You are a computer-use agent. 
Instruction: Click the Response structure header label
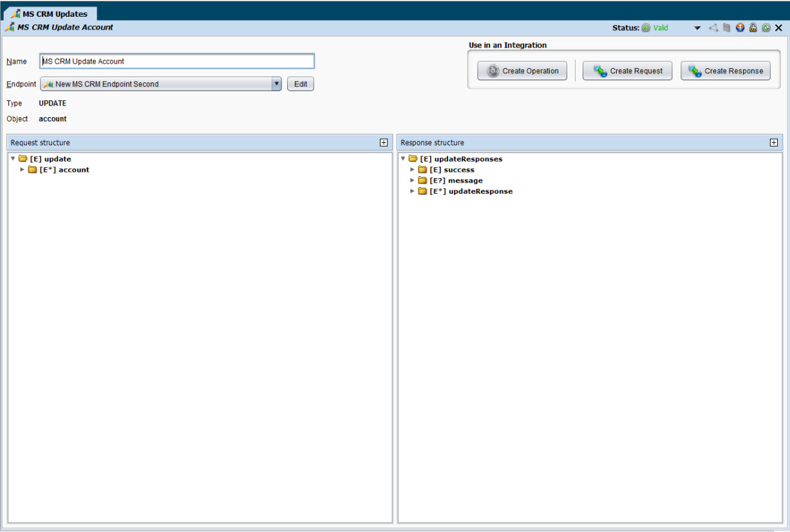click(432, 143)
